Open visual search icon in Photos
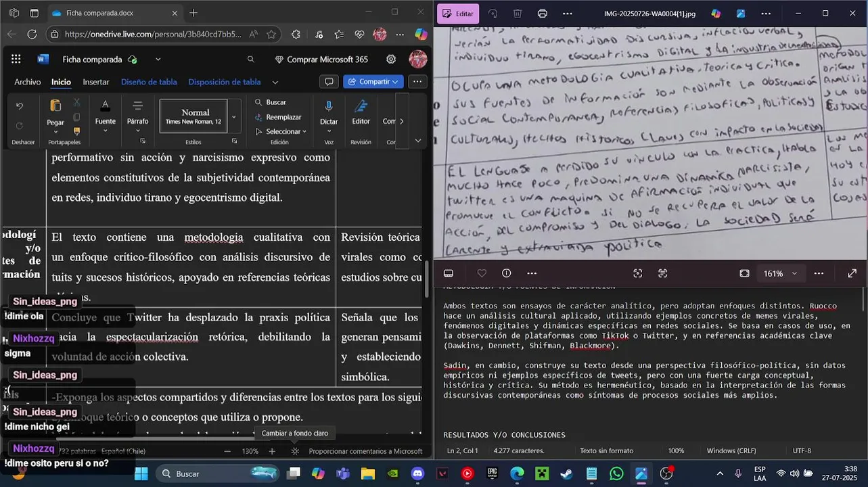This screenshot has height=487, width=868. pos(637,273)
